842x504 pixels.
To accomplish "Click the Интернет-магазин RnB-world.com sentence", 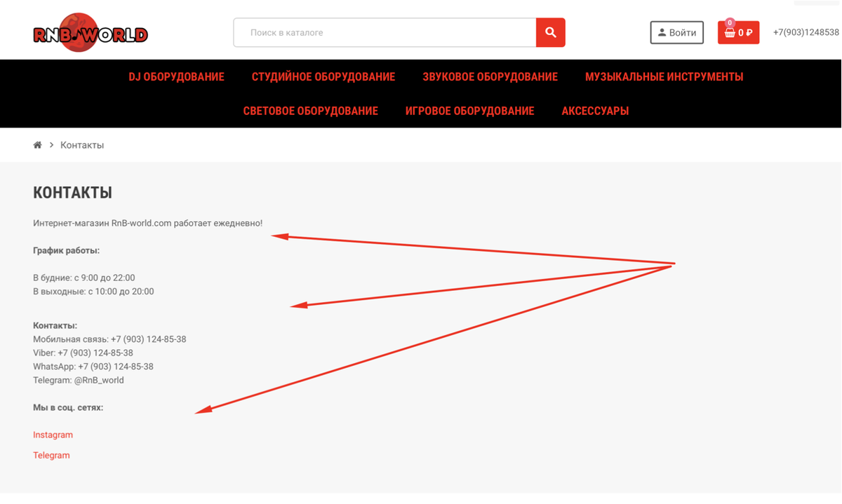I will click(x=148, y=223).
